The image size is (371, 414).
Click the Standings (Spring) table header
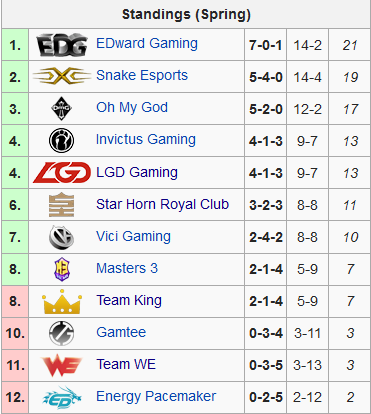pos(186,14)
